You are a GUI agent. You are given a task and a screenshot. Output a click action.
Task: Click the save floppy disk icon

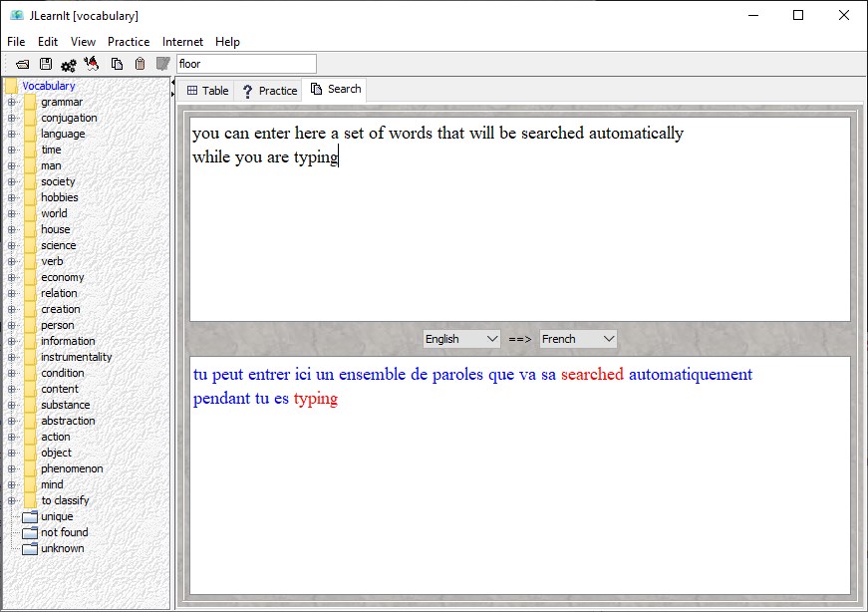46,64
